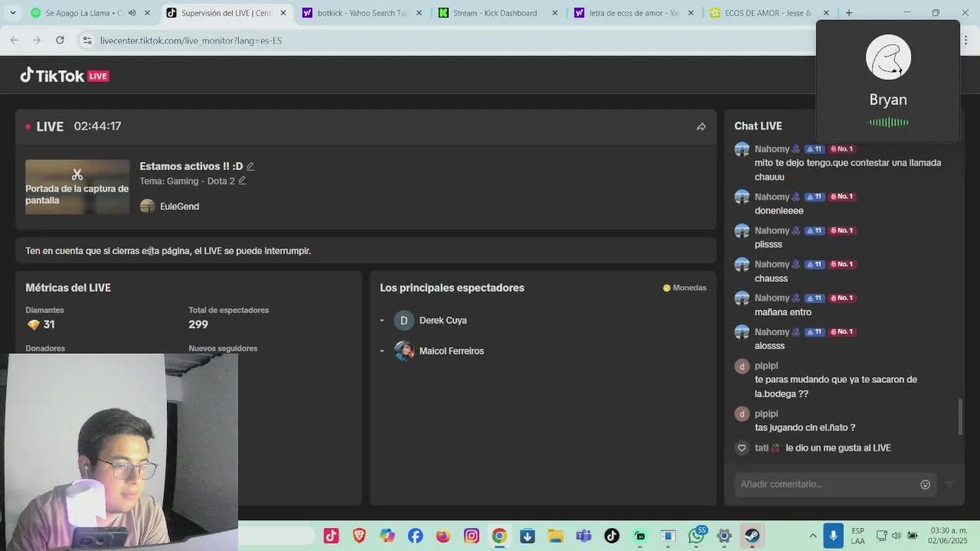Show hidden tray icons chevron
980x551 pixels.
[812, 536]
